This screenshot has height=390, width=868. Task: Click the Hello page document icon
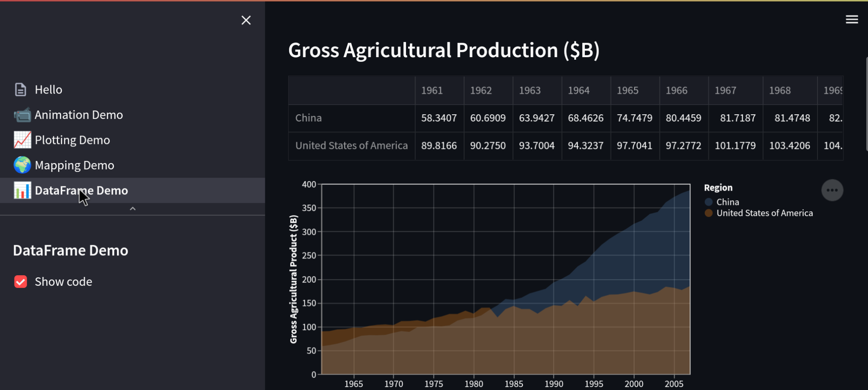click(20, 90)
